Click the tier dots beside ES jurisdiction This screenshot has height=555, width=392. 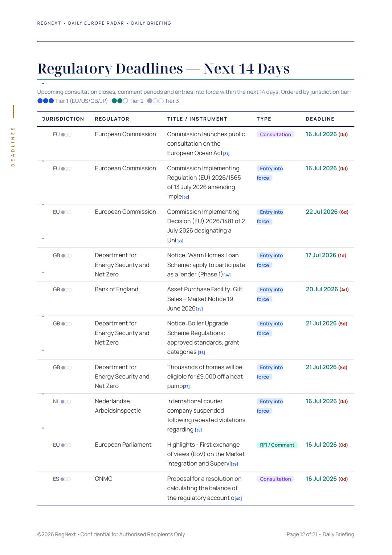tap(66, 479)
